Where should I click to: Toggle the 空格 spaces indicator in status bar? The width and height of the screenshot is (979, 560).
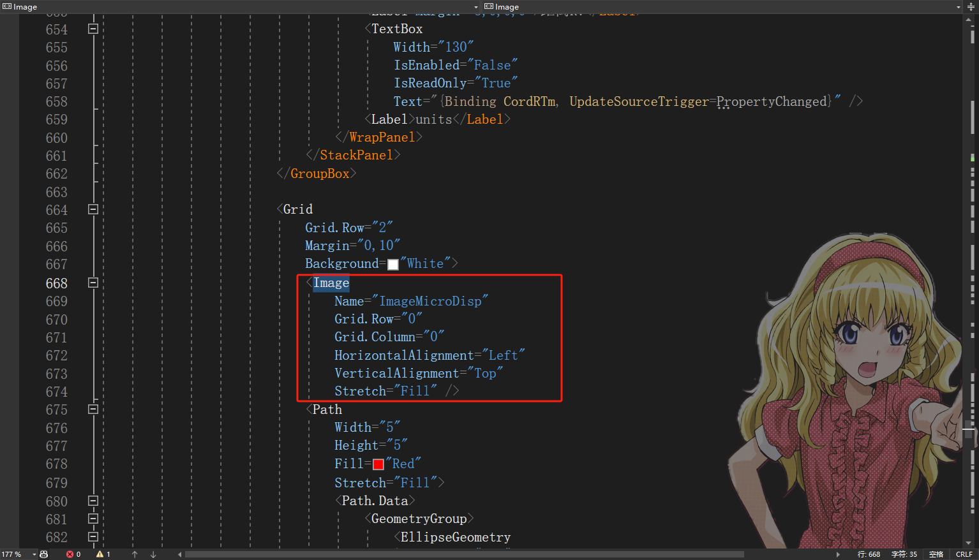936,554
